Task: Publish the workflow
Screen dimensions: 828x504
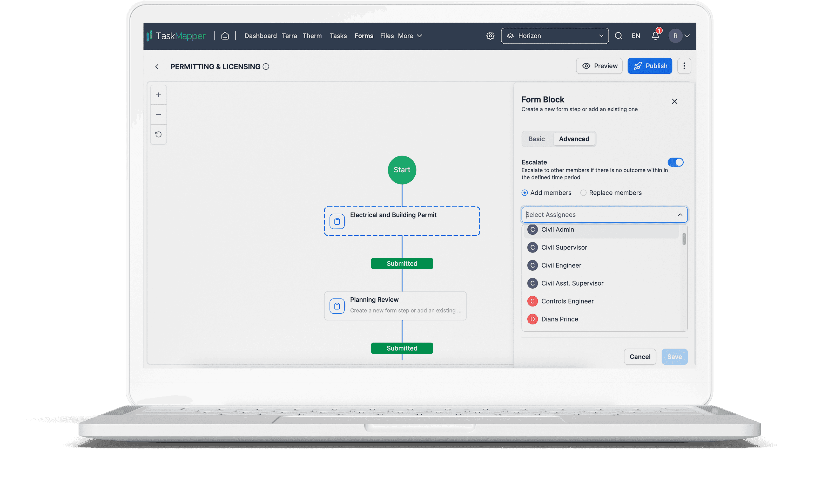Action: [650, 66]
